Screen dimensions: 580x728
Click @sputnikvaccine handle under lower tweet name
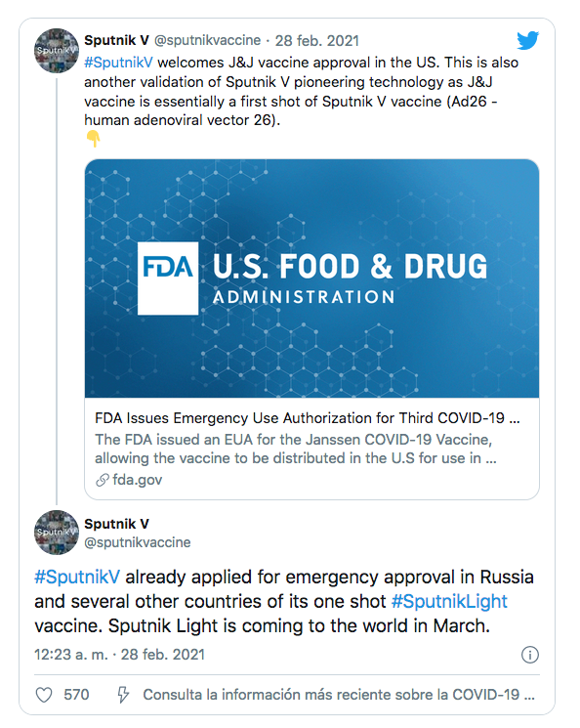click(x=138, y=542)
